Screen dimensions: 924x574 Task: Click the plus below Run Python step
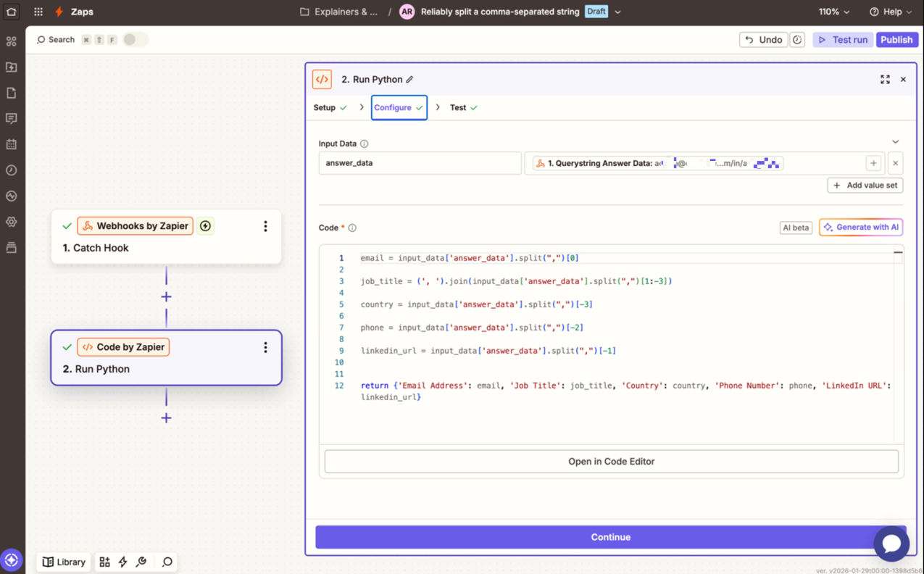(166, 418)
